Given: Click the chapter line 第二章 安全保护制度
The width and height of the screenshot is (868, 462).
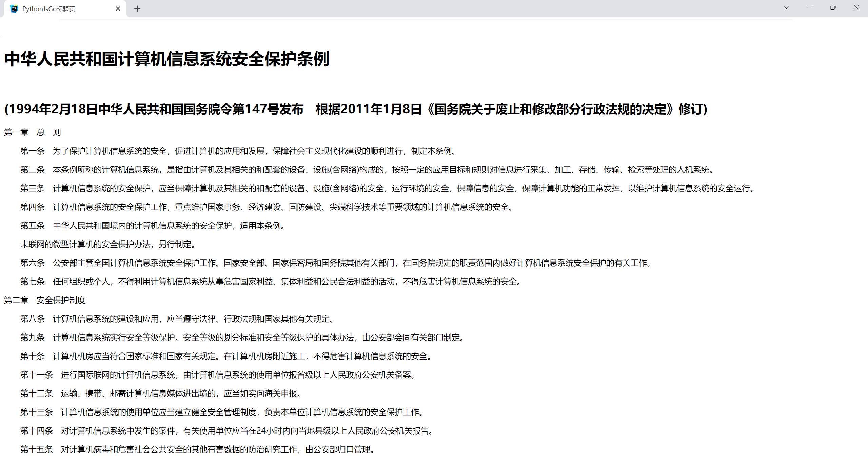Looking at the screenshot, I should coord(45,300).
